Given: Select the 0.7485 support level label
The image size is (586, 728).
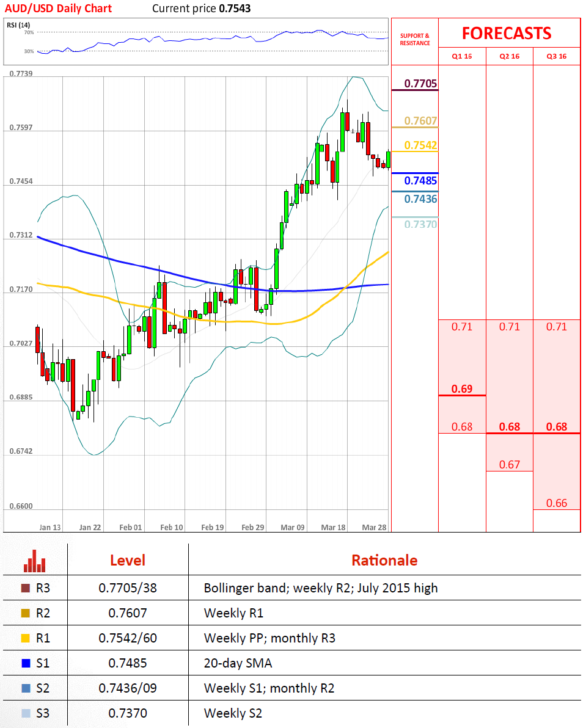Looking at the screenshot, I should tap(420, 181).
